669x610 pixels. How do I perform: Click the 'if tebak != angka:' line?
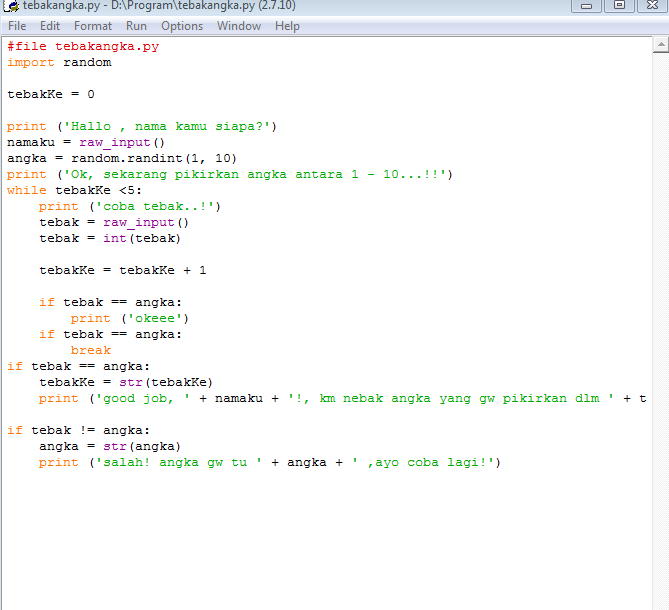(78, 430)
